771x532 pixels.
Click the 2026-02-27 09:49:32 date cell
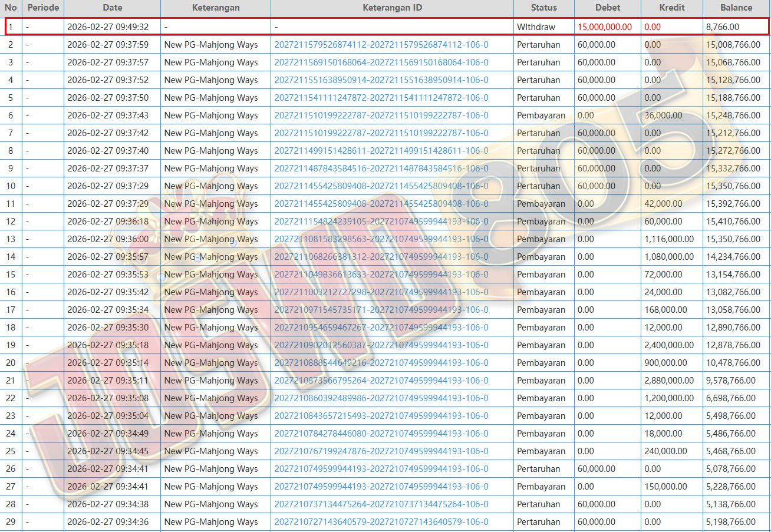pos(108,27)
